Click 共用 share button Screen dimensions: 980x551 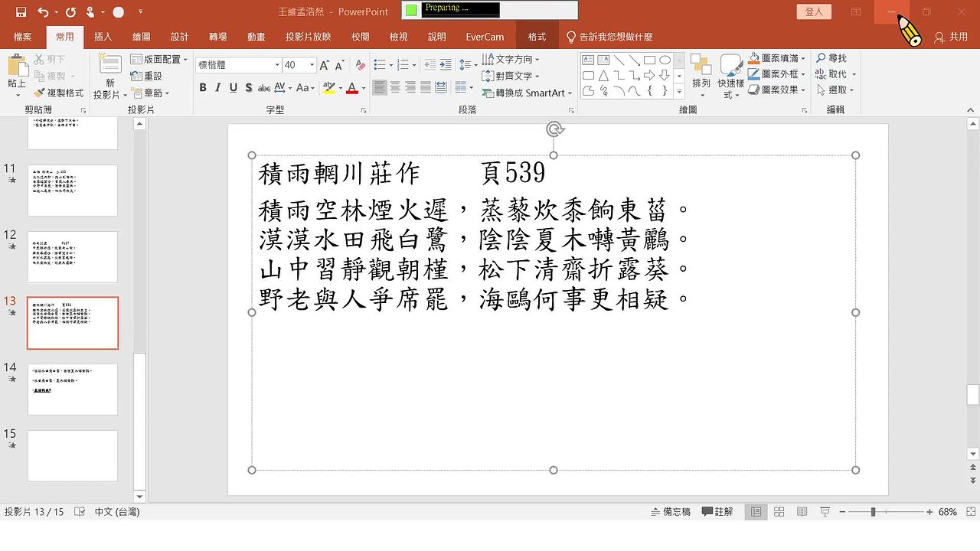tap(952, 37)
